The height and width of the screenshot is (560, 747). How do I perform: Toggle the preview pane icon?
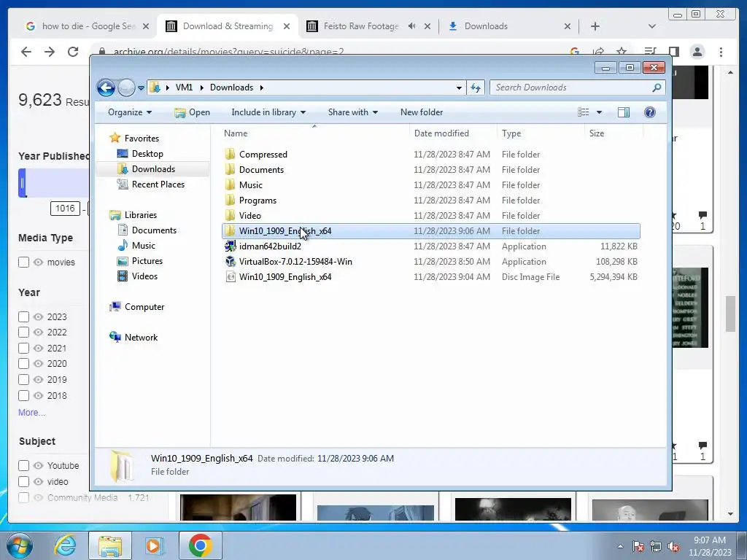[x=623, y=112]
